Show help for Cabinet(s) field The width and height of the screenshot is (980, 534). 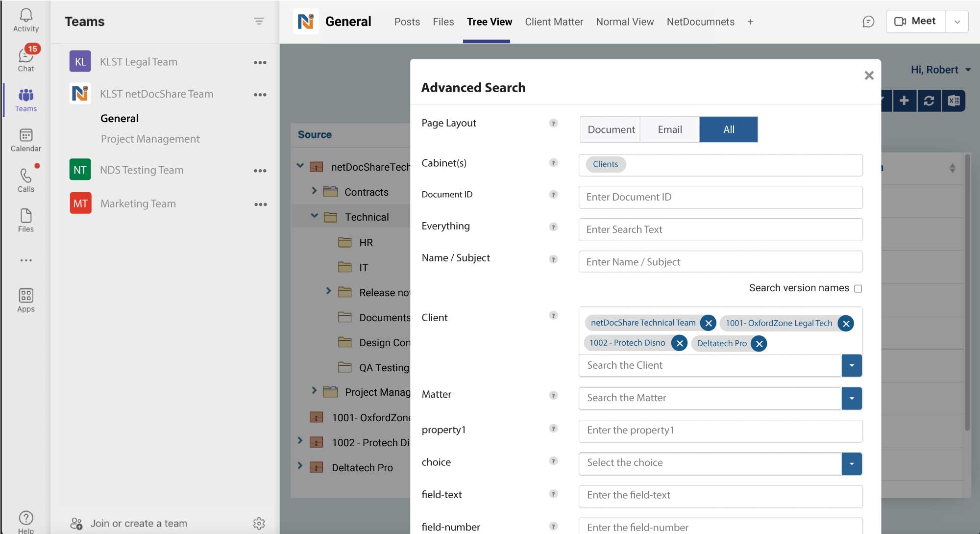pyautogui.click(x=553, y=163)
